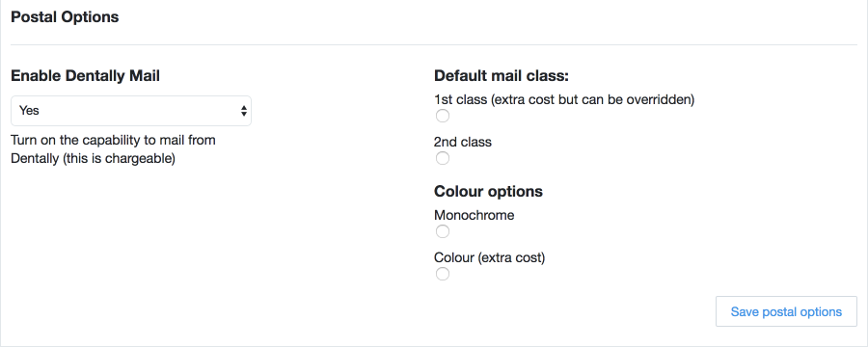868x347 pixels.
Task: Click the 'Yes' value in the select box
Action: [x=29, y=111]
